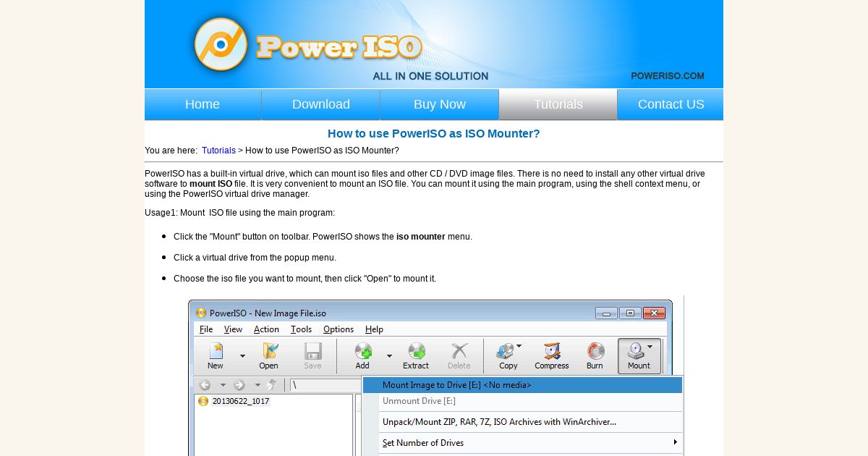
Task: Click the Copy disc toolbar icon
Action: pyautogui.click(x=505, y=352)
